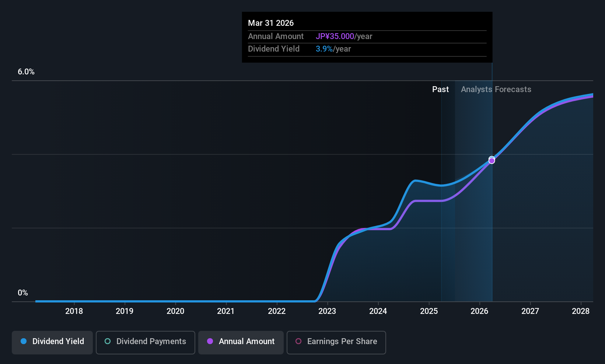The width and height of the screenshot is (605, 364).
Task: Select the purple data point marker on chart
Action: pos(492,161)
